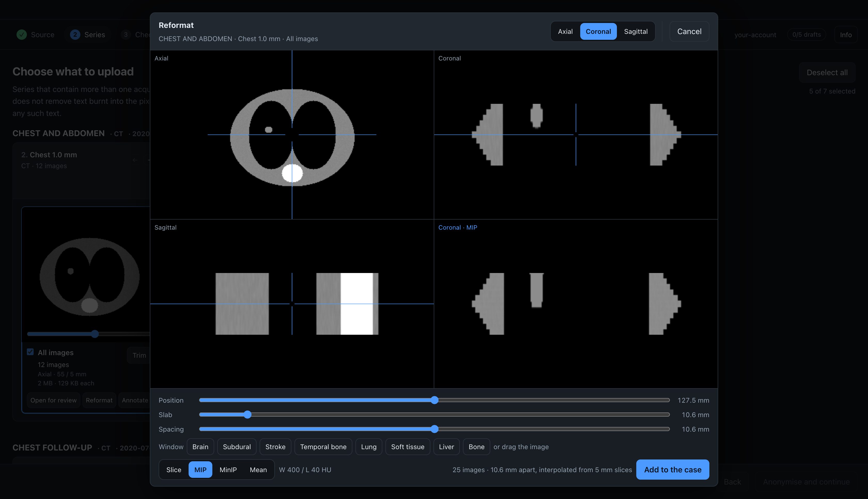Apply the Liver window preset
868x499 pixels.
pos(446,447)
